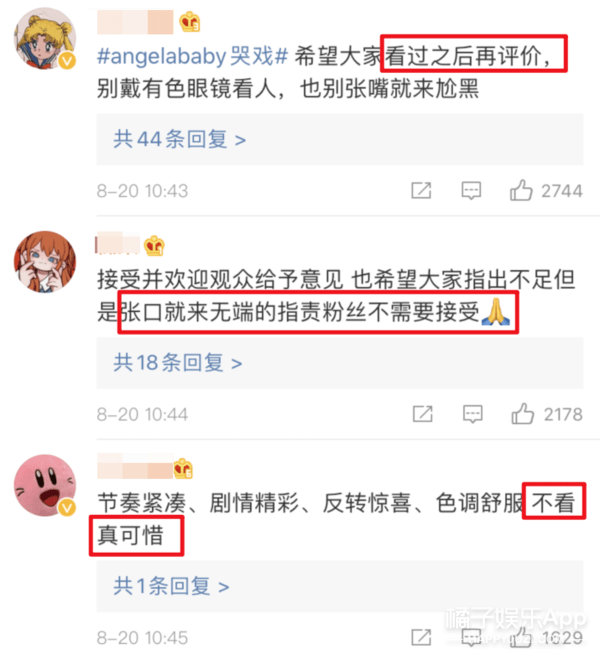Open the first commenter's blurred username
The image size is (600, 660).
point(135,22)
